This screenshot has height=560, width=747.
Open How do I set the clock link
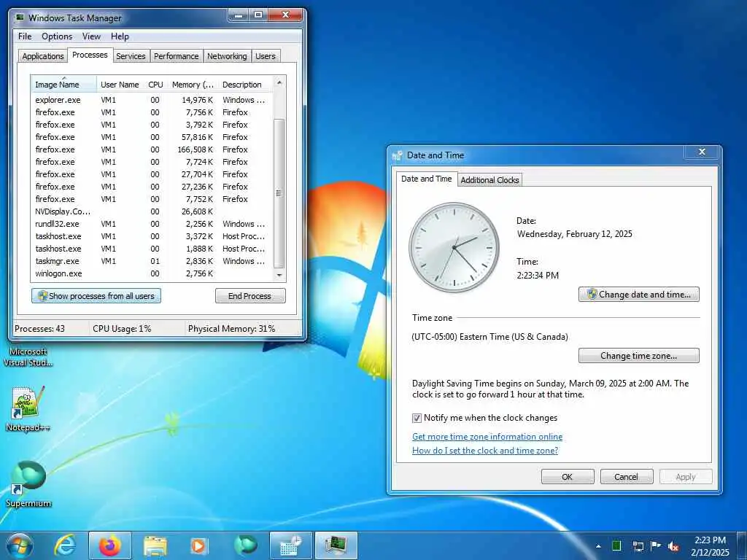click(x=485, y=451)
